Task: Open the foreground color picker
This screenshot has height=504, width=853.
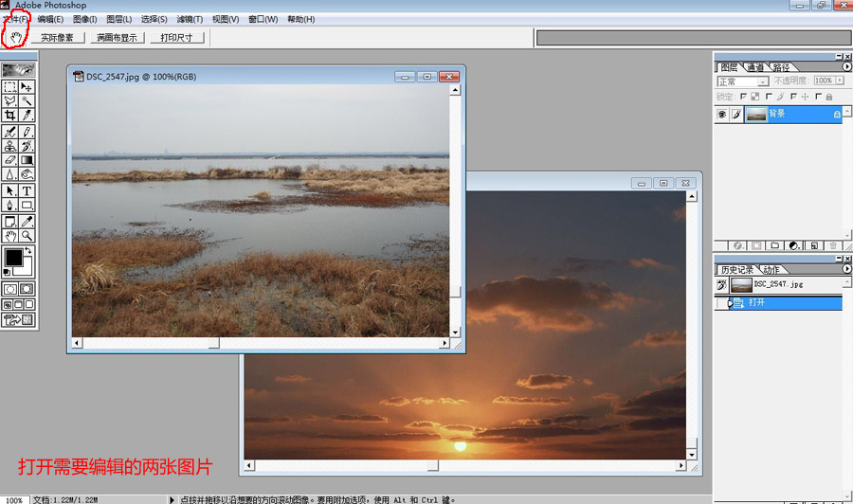Action: coord(12,257)
